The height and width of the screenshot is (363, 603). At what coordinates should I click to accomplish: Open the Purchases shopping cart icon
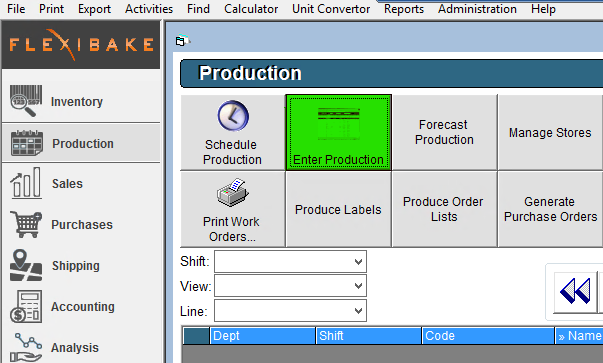point(26,224)
